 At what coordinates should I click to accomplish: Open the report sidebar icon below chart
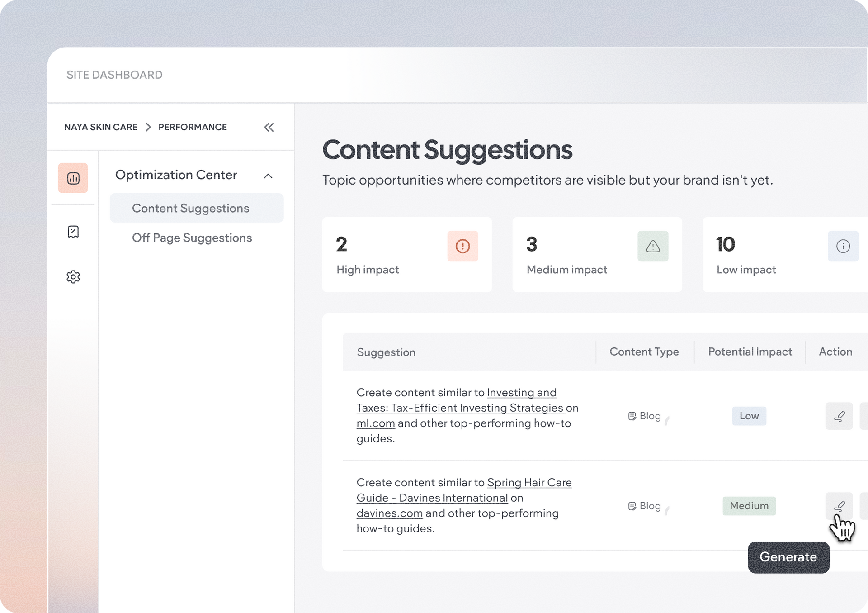point(73,232)
